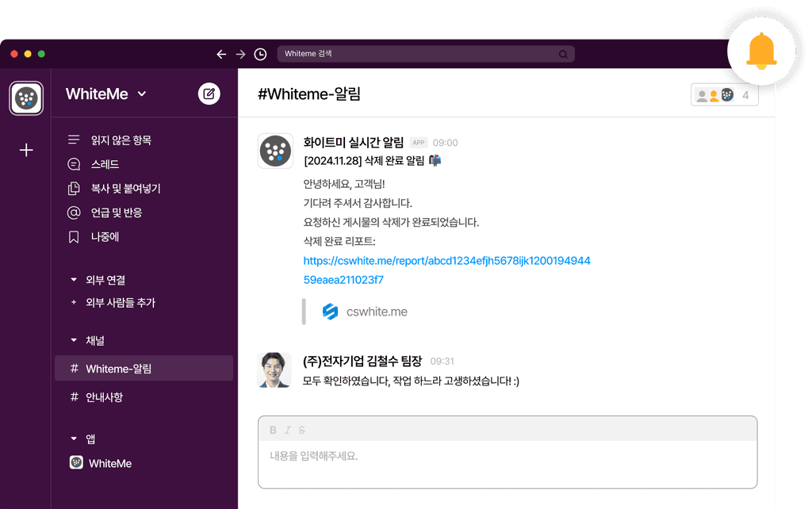
Task: Open the cswhite.me link preview
Action: (x=365, y=312)
